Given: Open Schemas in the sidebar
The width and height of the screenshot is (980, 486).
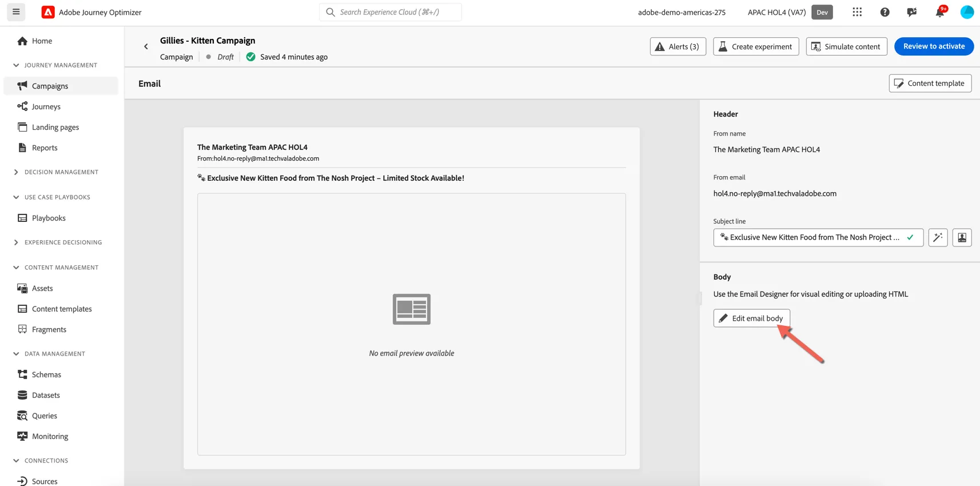Looking at the screenshot, I should [61, 375].
